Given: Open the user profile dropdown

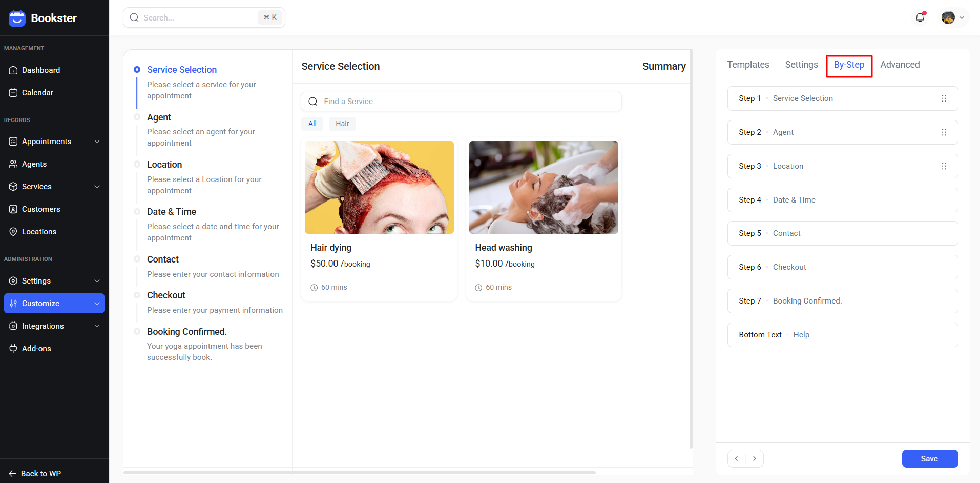Looking at the screenshot, I should point(953,17).
